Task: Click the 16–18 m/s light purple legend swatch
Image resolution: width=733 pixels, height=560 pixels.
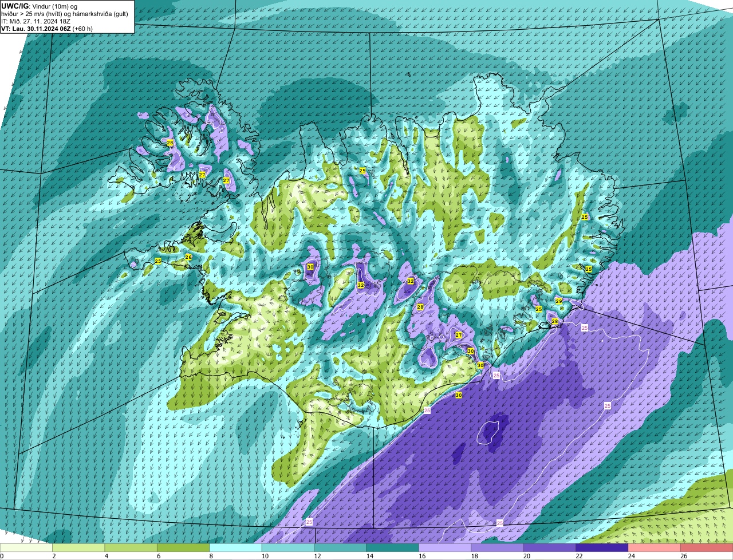Action: pos(446,547)
